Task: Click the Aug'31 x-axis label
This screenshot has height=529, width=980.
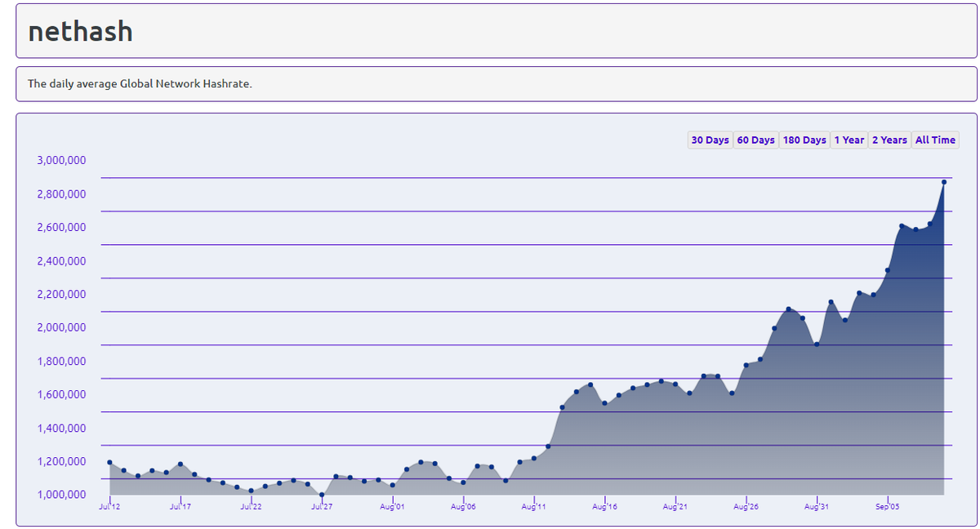Action: point(817,507)
